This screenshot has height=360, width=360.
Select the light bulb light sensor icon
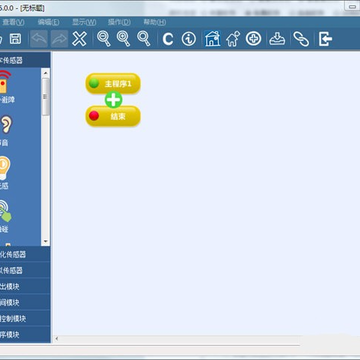tap(5, 168)
